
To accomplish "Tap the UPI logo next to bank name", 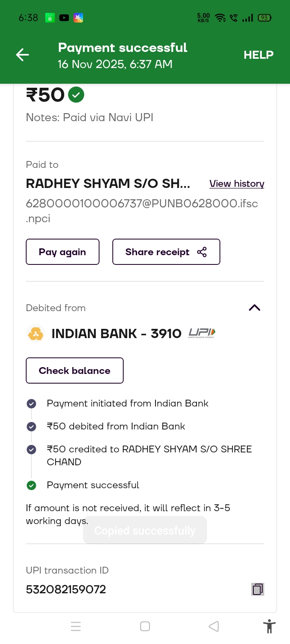I will pos(202,333).
